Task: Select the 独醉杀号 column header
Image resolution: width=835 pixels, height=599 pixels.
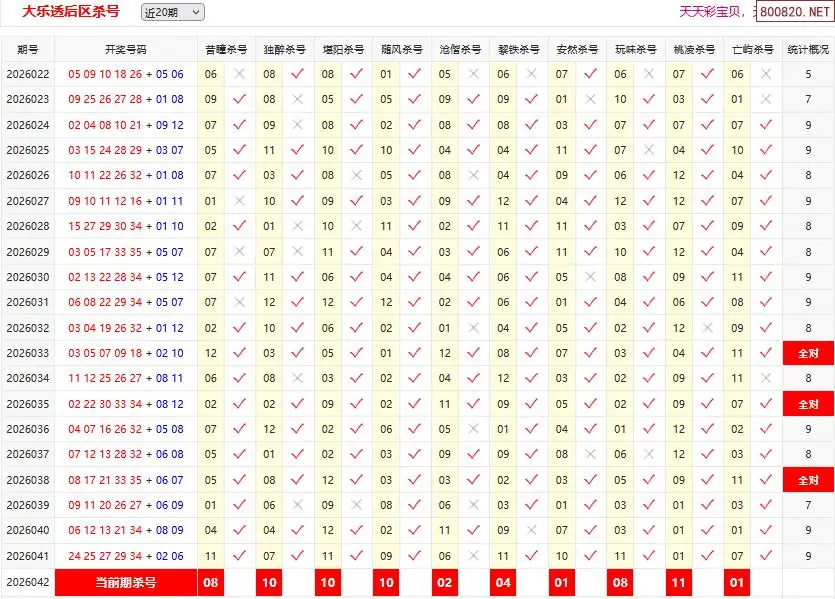Action: click(284, 49)
